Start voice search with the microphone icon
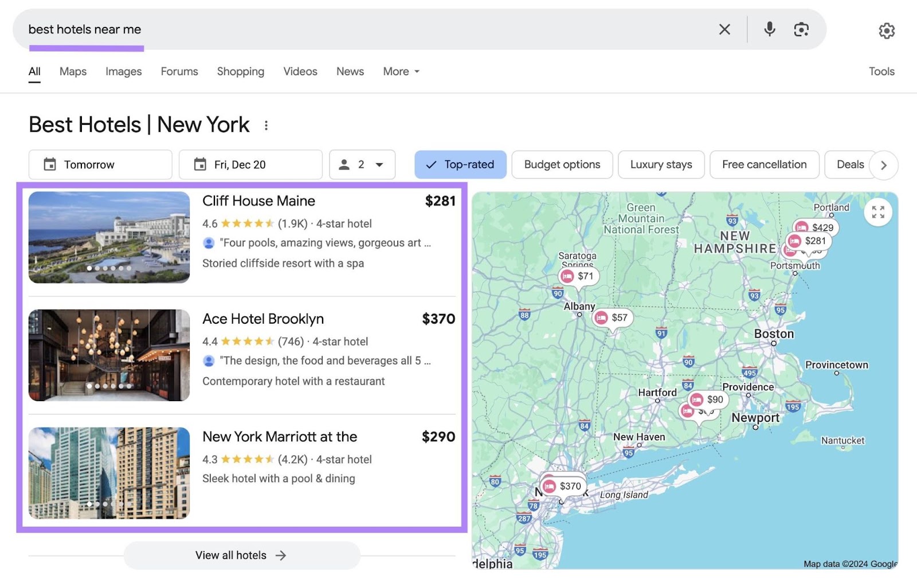Screen dimensions: 917x588 tap(770, 29)
